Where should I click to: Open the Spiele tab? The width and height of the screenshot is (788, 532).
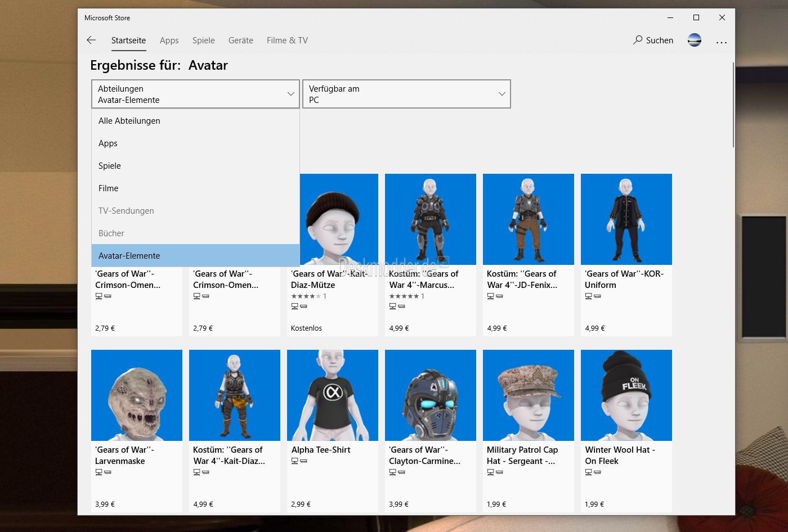[203, 40]
